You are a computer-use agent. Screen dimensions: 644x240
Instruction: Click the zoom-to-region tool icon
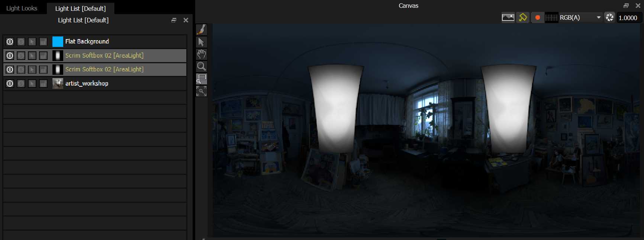pyautogui.click(x=201, y=79)
